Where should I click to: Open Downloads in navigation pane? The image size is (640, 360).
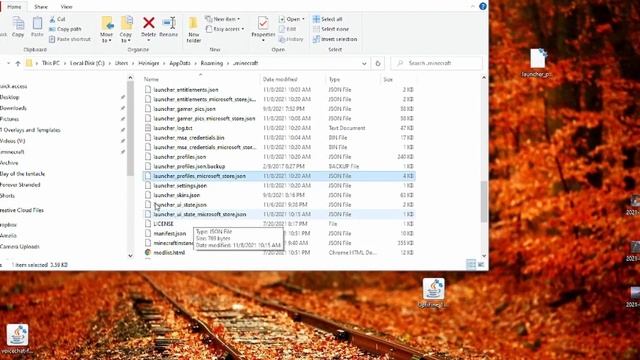point(13,108)
